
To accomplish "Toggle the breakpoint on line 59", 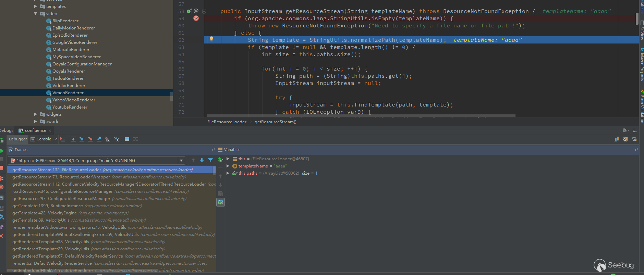I will pyautogui.click(x=196, y=18).
